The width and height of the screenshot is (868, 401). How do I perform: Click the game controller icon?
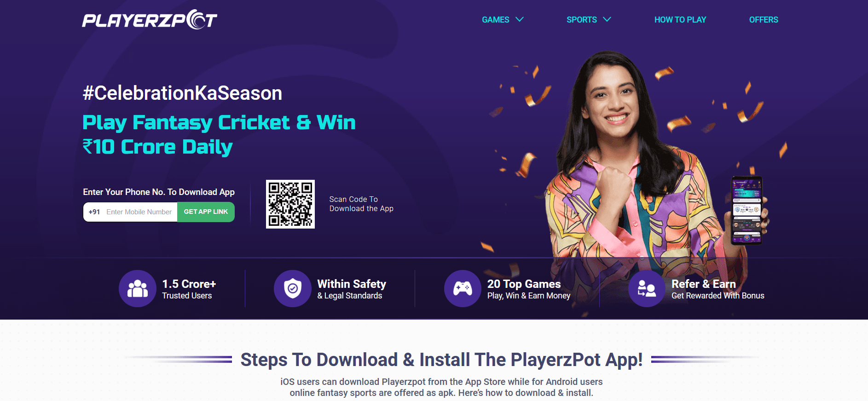pyautogui.click(x=463, y=288)
